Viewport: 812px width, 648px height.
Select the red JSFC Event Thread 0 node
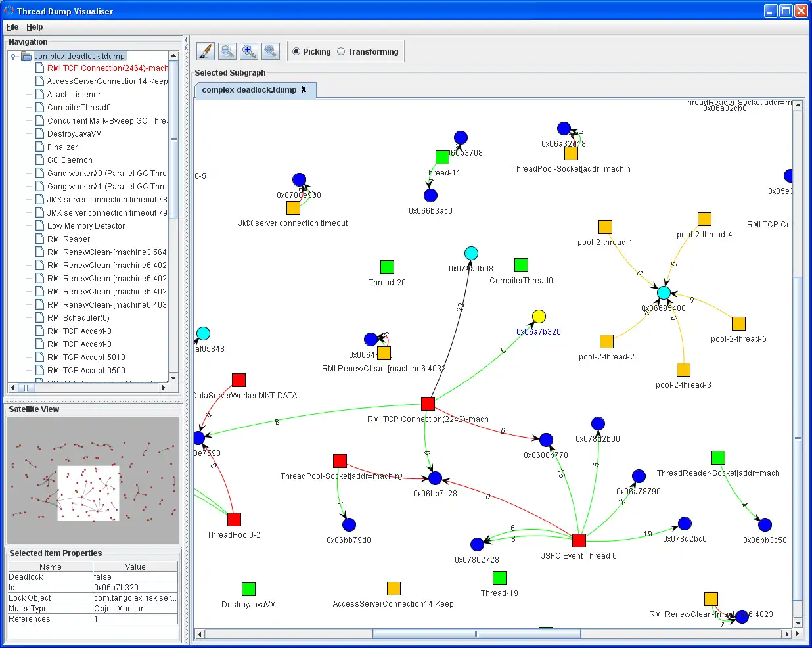tap(579, 540)
